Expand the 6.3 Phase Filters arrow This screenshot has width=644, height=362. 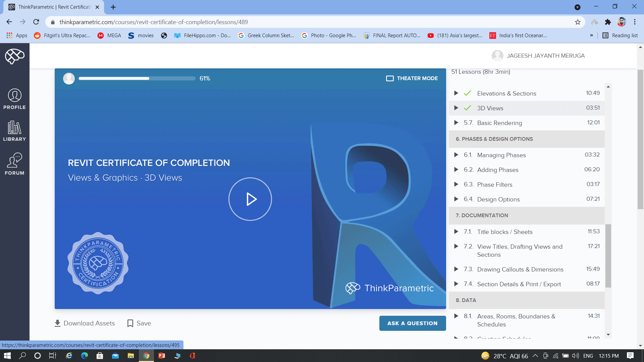[x=456, y=184]
